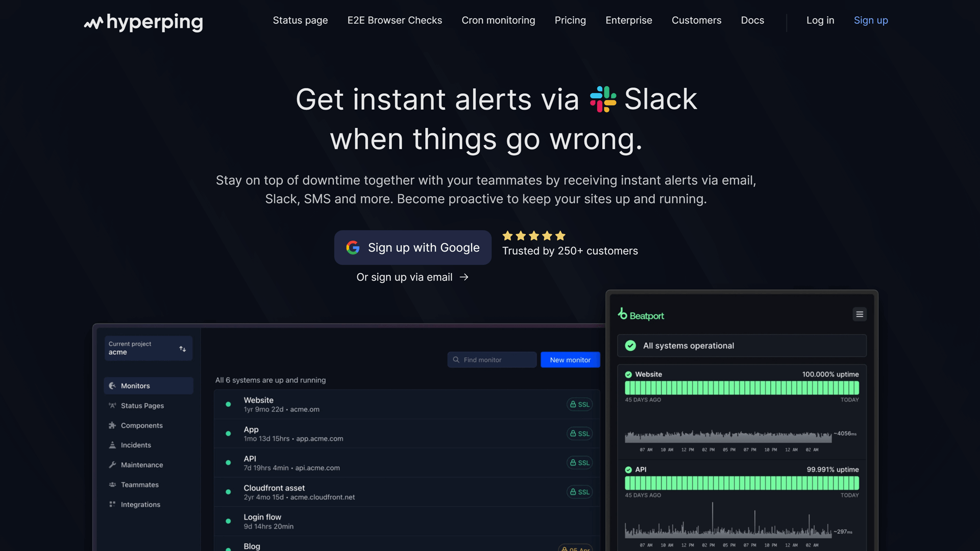The image size is (980, 551).
Task: Click Website uptime bar in Beatport panel
Action: pyautogui.click(x=742, y=388)
